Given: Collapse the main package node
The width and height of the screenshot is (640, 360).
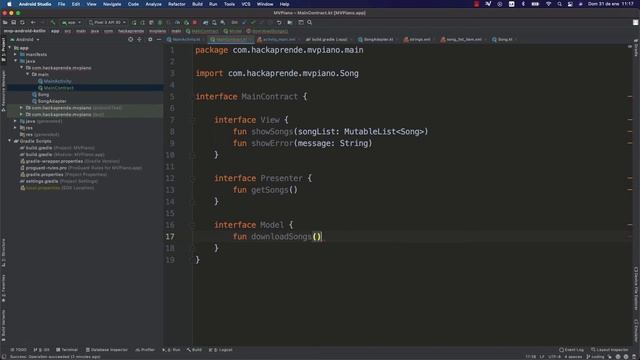Looking at the screenshot, I should (28, 74).
